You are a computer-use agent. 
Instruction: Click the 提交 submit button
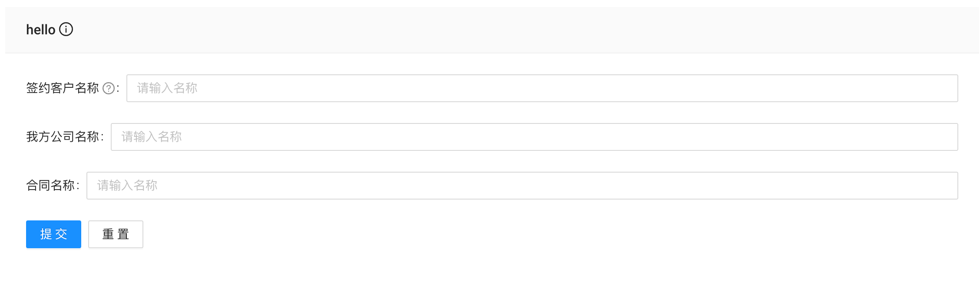(53, 234)
